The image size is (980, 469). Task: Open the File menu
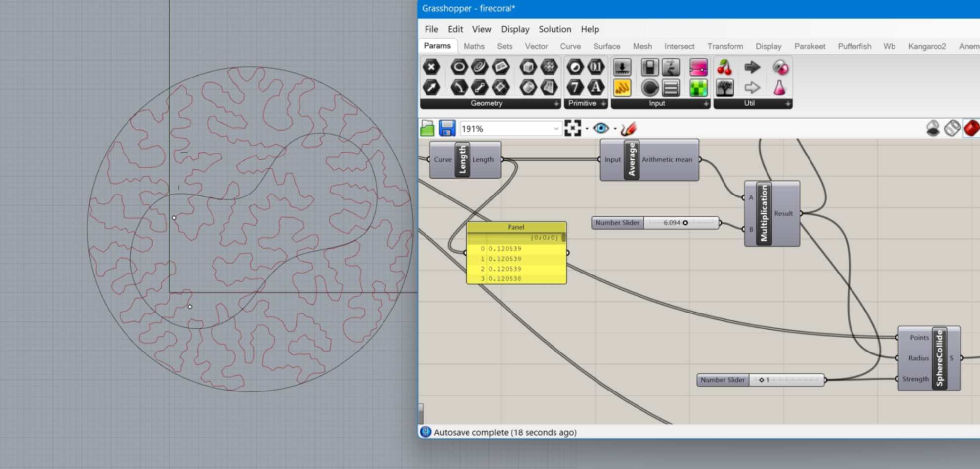tap(431, 29)
